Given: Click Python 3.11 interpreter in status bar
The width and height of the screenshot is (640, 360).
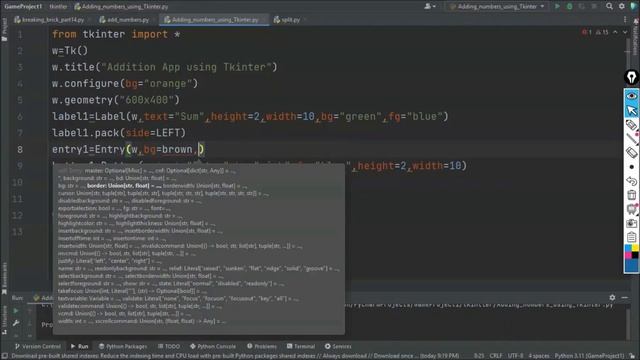Looking at the screenshot, I should point(589,356).
